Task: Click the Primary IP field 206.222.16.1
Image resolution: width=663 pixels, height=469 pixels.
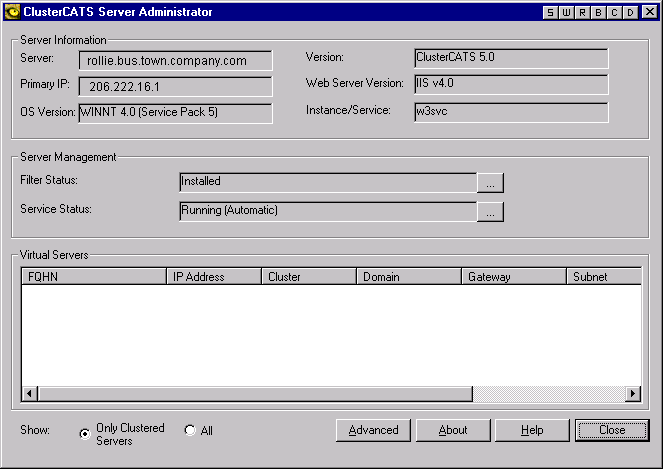Action: [175, 87]
